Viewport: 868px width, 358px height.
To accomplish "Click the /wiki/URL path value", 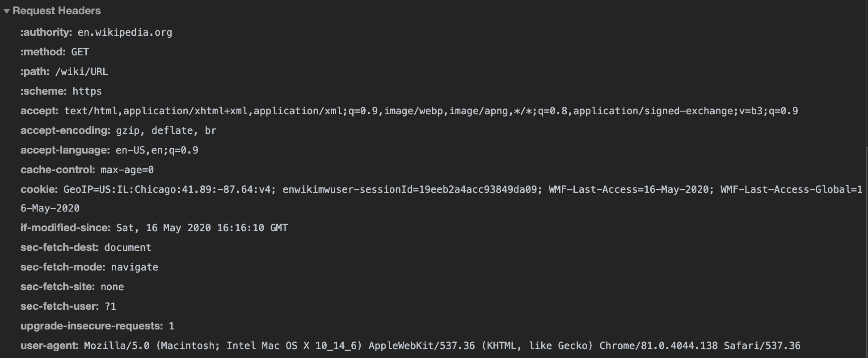I will coord(81,71).
